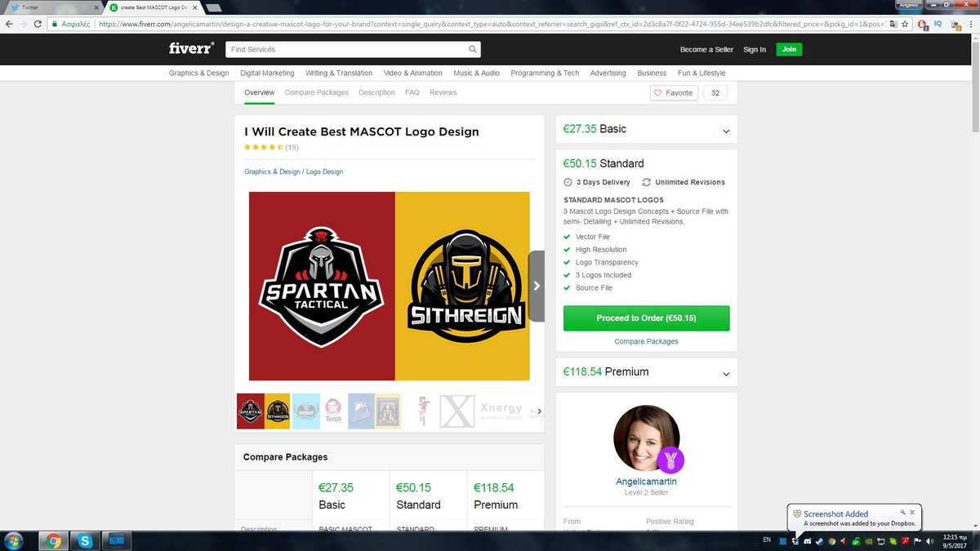Expand the €118.54 Premium package

tap(646, 371)
